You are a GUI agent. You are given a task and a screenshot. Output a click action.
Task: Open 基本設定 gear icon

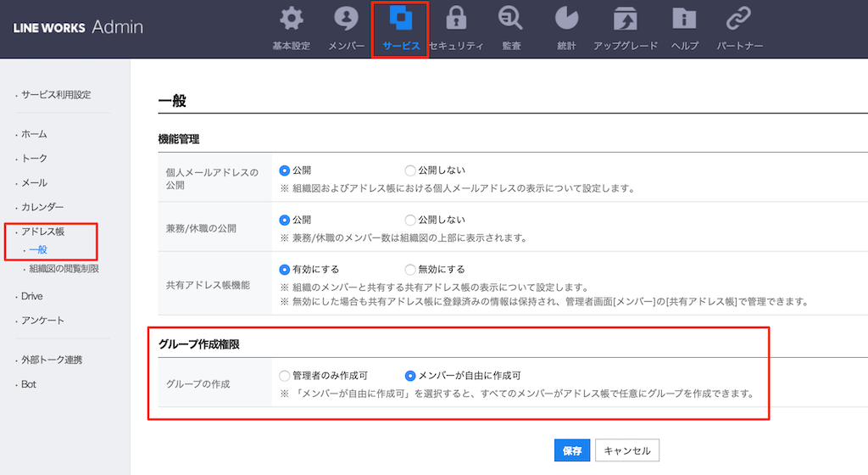(x=292, y=19)
